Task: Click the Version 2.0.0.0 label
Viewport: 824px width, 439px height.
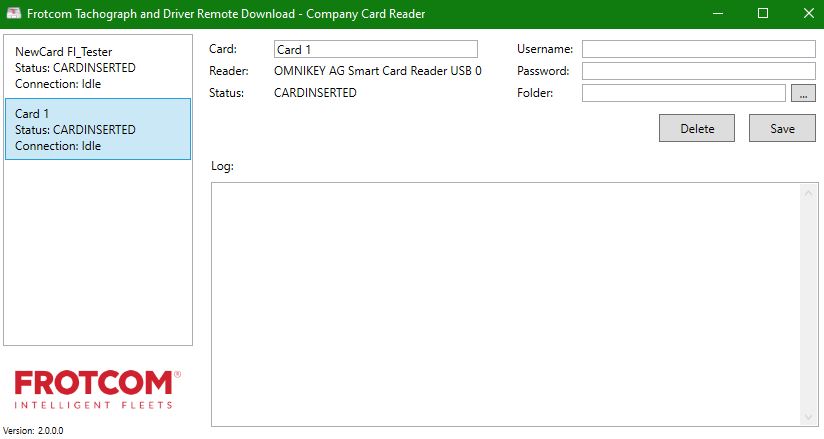Action: pos(33,430)
